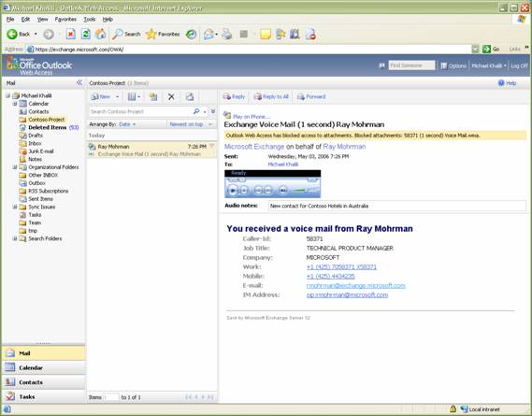Click the rmohrman e-mail address link
532x416 pixels.
[x=355, y=285]
